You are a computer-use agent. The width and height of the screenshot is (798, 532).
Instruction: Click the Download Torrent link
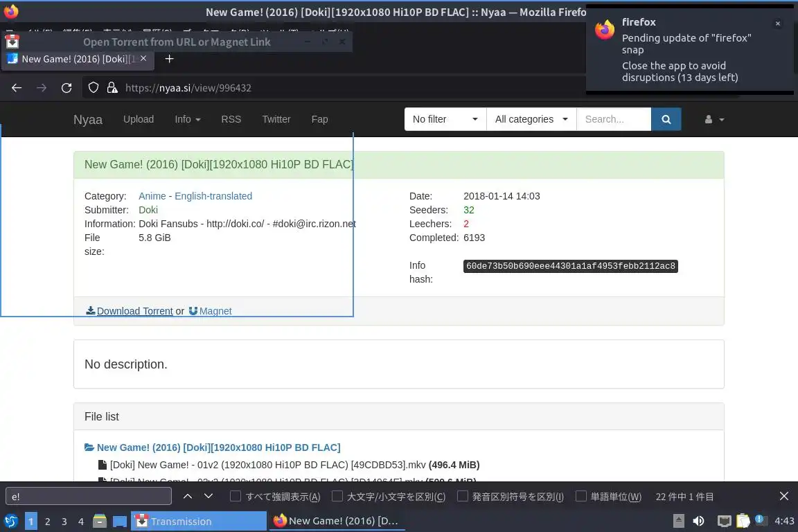[x=130, y=311]
